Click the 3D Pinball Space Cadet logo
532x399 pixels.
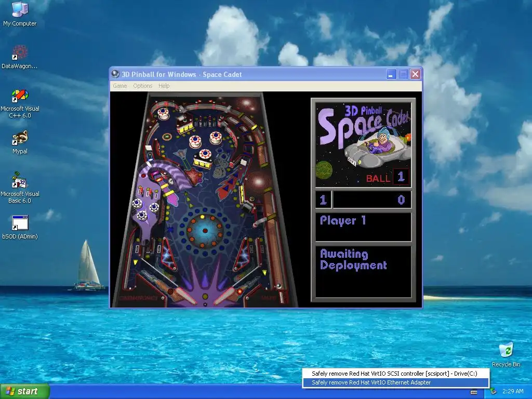tap(363, 145)
